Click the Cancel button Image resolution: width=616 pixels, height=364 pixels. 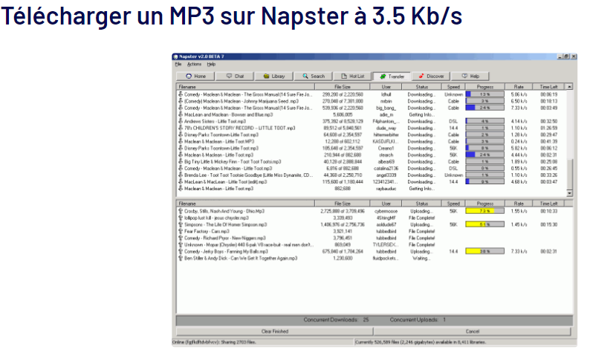[x=472, y=331]
